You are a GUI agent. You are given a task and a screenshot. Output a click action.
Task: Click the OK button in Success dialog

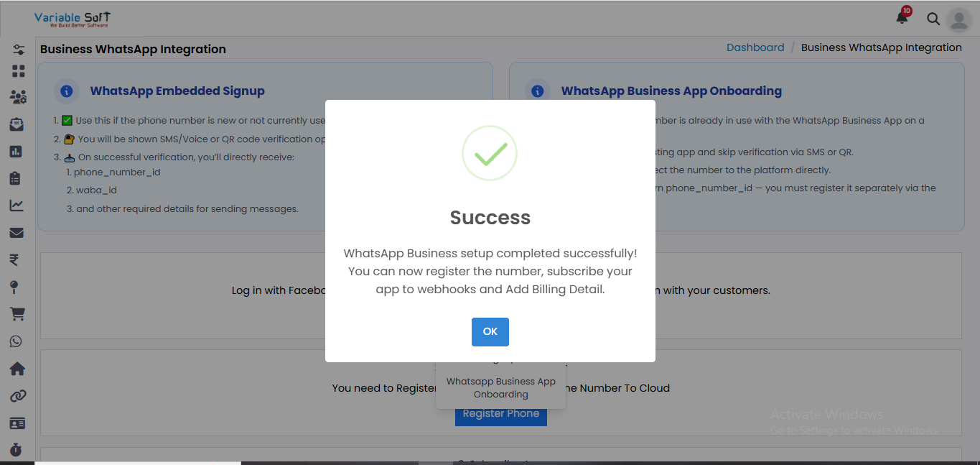click(490, 331)
